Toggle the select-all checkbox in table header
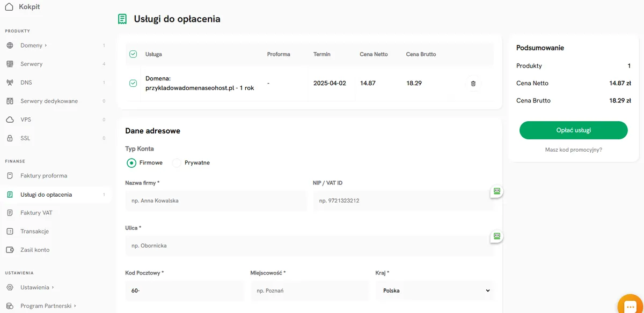644x313 pixels. (x=133, y=54)
